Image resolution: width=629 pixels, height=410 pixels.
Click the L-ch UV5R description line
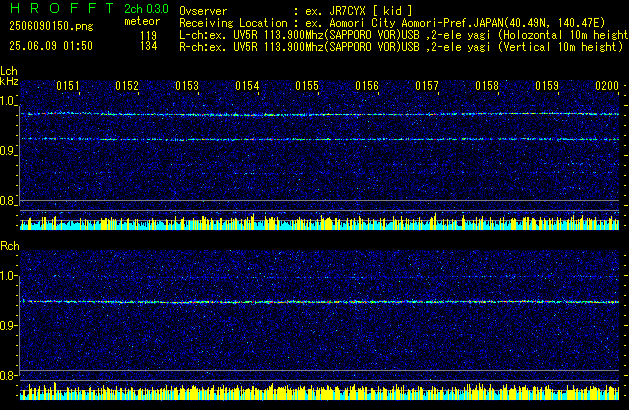click(404, 35)
